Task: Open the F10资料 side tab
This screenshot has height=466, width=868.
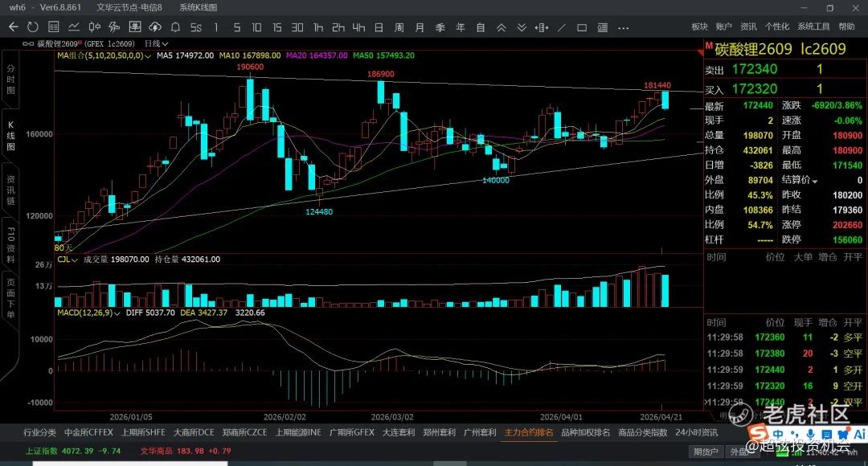Action: 10,244
